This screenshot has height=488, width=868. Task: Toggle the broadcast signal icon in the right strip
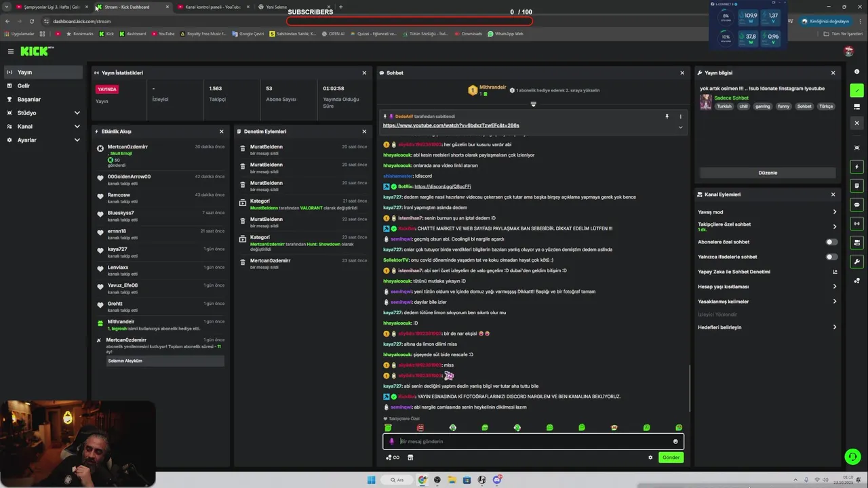coord(857,223)
